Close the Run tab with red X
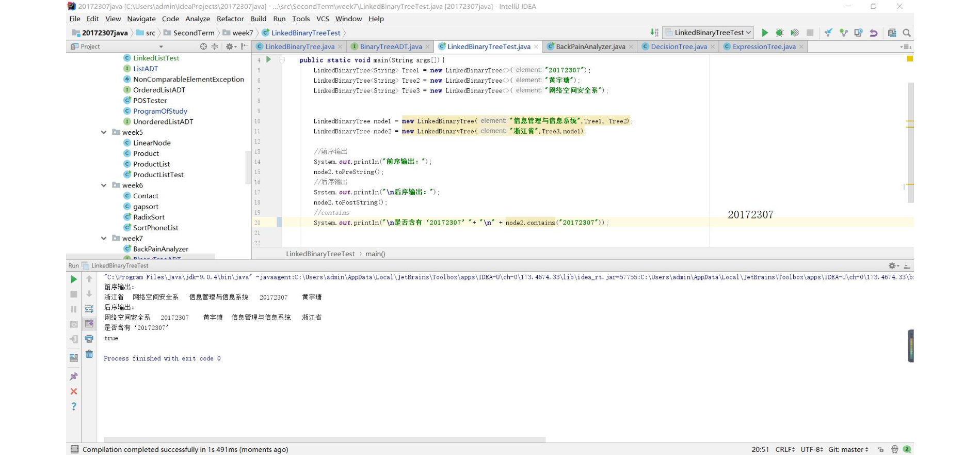 [x=74, y=391]
